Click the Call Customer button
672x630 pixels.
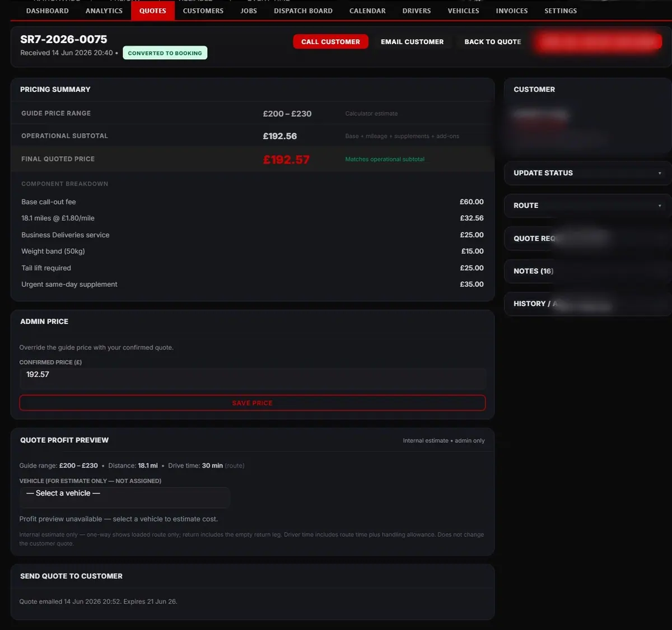pos(330,41)
